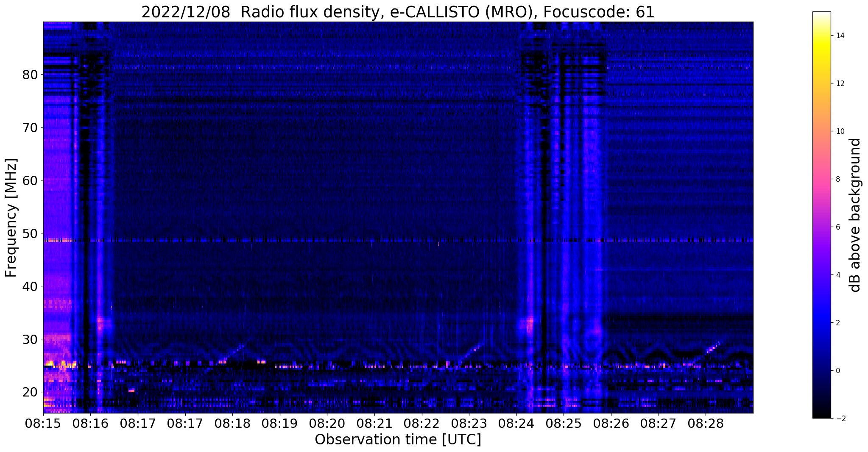
Task: Click the 20 MHz frequency tick label
Action: [31, 392]
